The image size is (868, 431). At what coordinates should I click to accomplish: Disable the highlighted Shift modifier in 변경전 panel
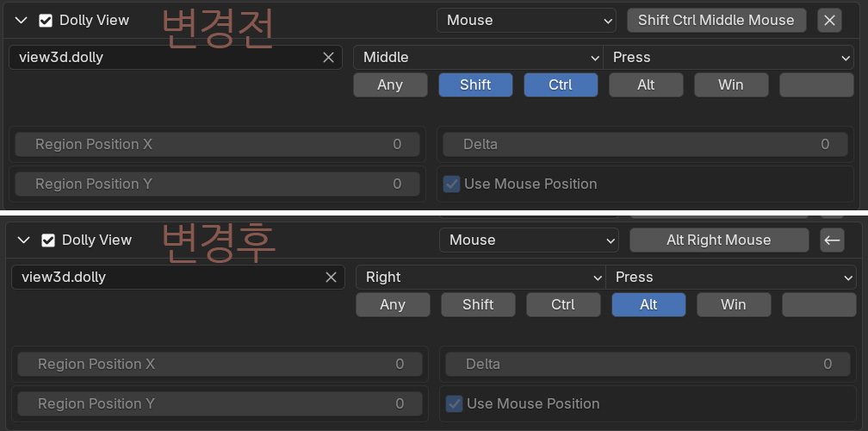coord(475,84)
